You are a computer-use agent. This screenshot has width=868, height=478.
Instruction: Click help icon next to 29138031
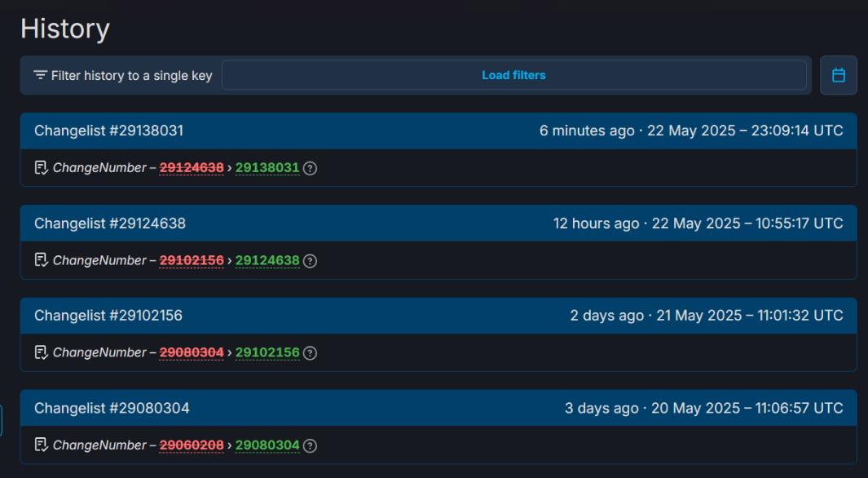(x=310, y=168)
